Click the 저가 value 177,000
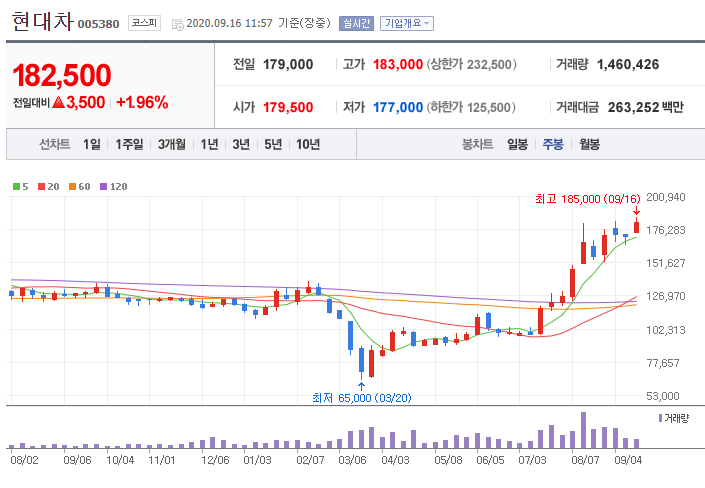This screenshot has width=705, height=488. tap(398, 107)
